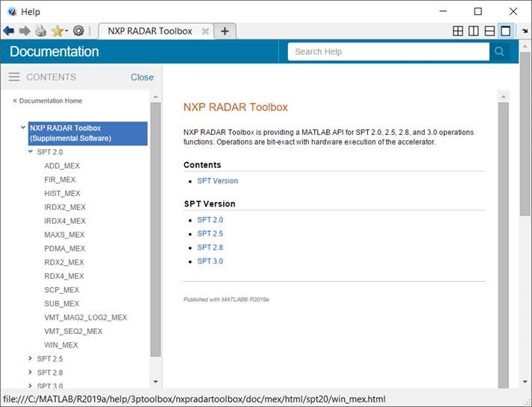Open PDMA_MEX in contents tree

coord(64,249)
